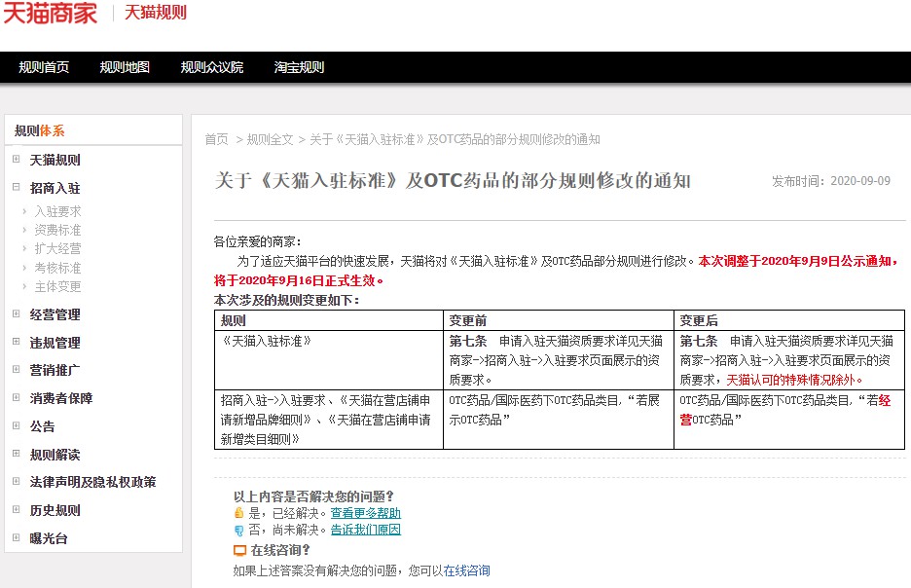
Task: Select 营销推广 in the sidebar
Action: tap(55, 370)
